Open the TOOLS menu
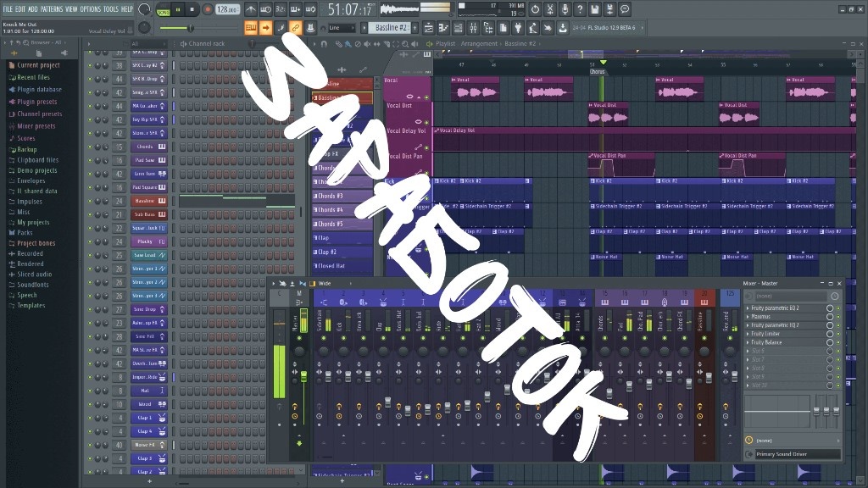 tap(111, 9)
